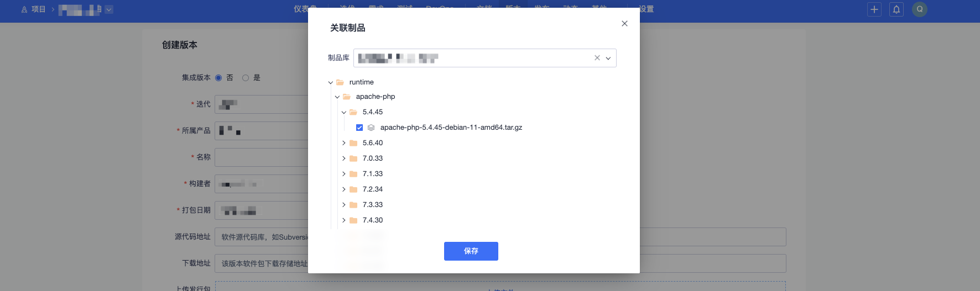Click the artifact layers icon beside tar.gz
Viewport: 980px width, 291px height.
point(371,128)
